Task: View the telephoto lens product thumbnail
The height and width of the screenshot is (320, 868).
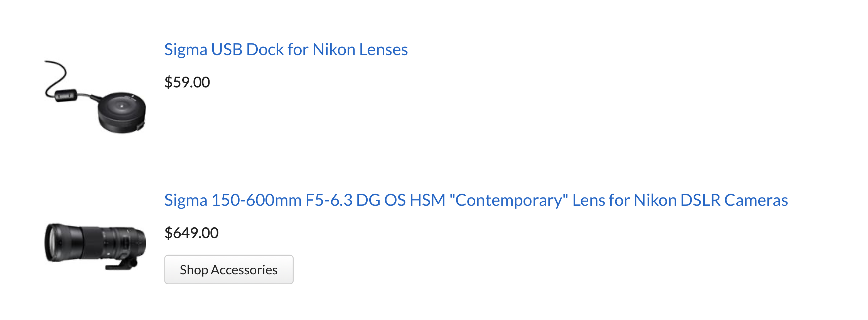Action: click(x=95, y=246)
